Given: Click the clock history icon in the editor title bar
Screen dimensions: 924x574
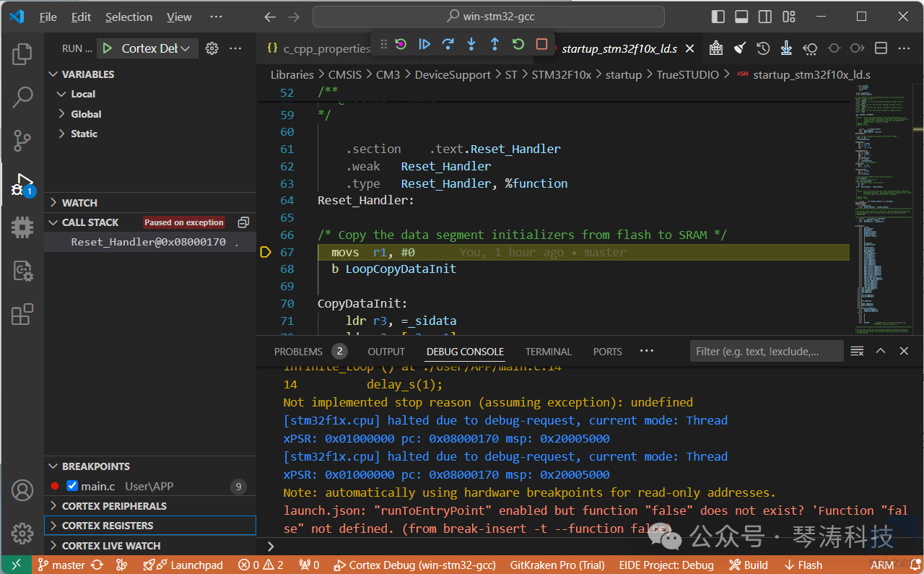Looking at the screenshot, I should coord(763,48).
